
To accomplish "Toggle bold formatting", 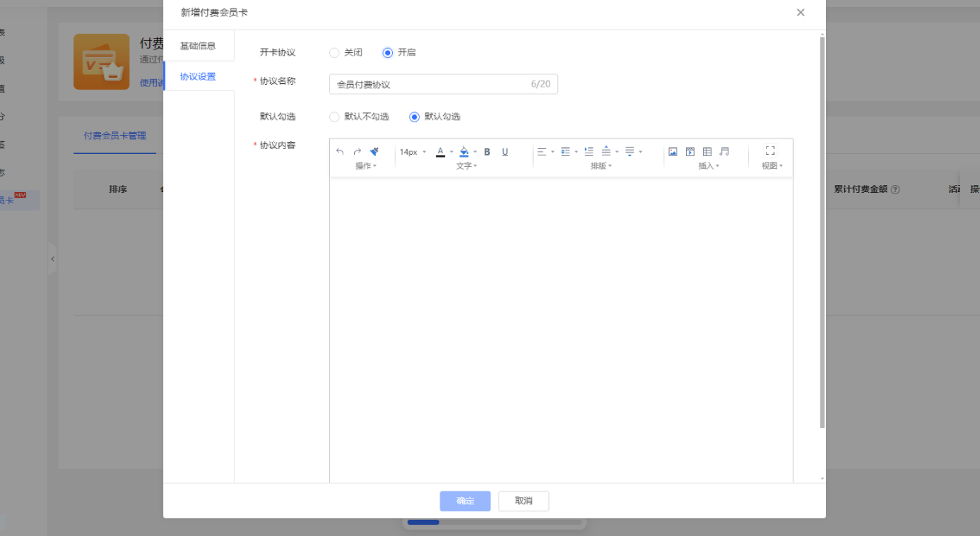I will (487, 152).
